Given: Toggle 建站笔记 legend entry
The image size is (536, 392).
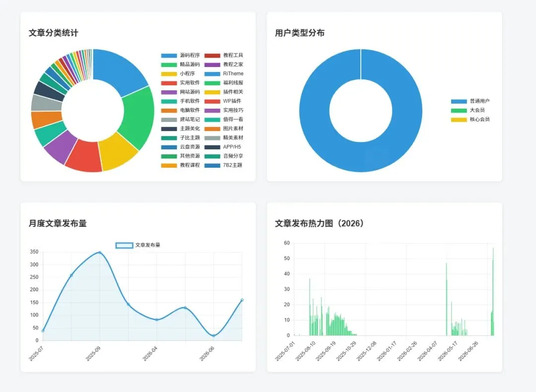Looking at the screenshot, I should click(181, 120).
